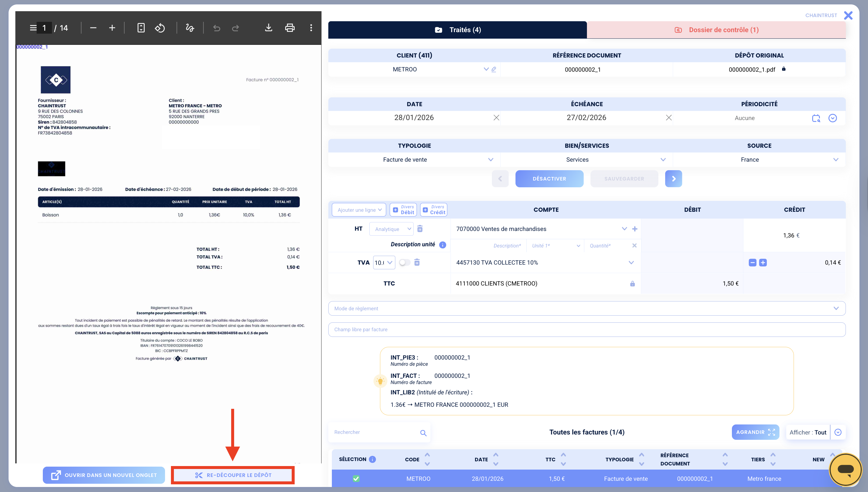Add a Divers Débit line

403,210
